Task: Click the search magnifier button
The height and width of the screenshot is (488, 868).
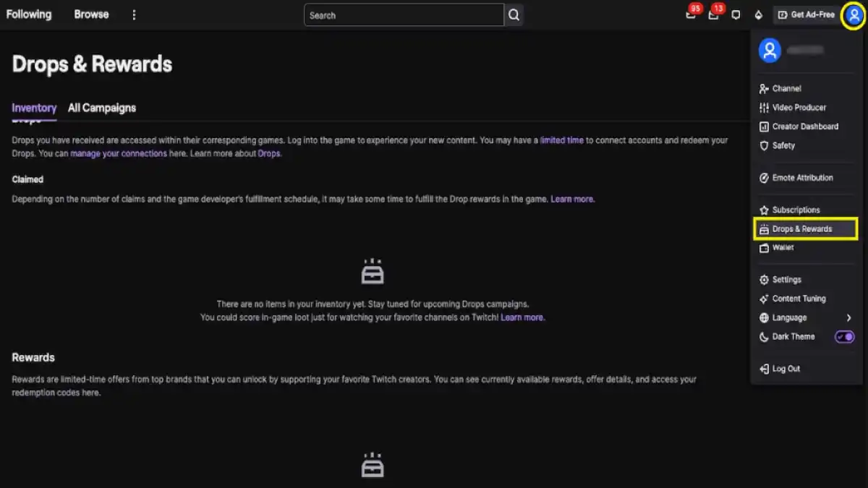Action: point(514,15)
